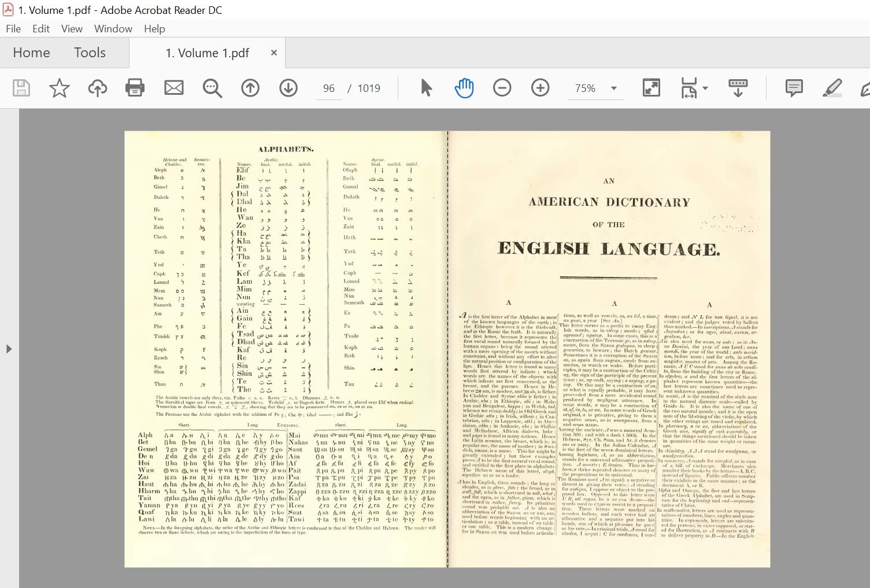Go to next page with down arrow

point(288,88)
